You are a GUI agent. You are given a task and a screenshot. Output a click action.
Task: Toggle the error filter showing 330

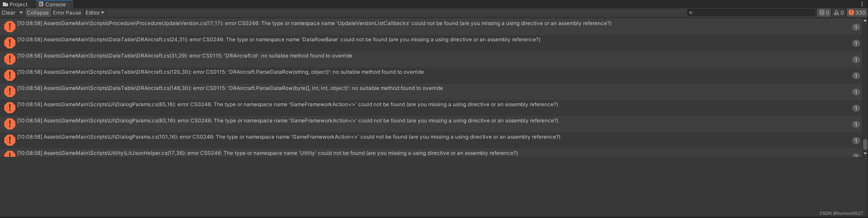857,13
